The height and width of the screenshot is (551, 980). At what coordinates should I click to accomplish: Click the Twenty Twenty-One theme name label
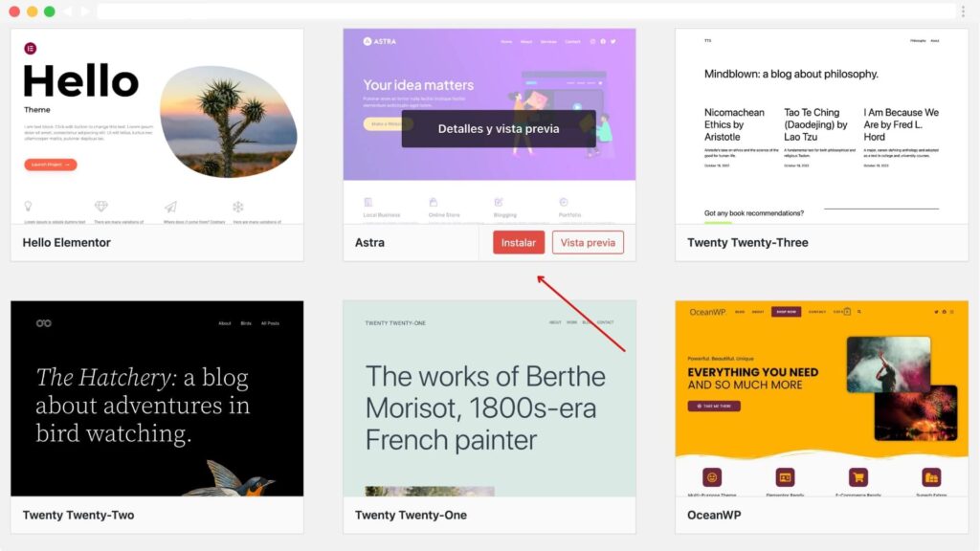411,516
